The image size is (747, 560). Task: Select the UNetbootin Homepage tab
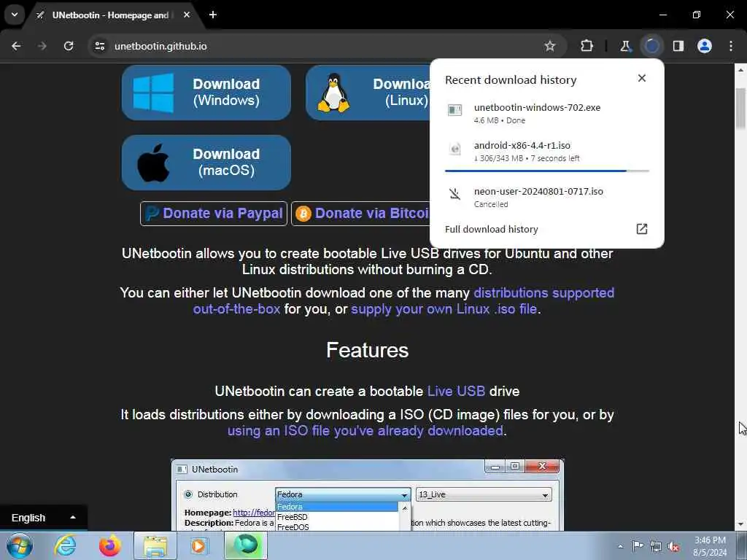coord(111,15)
